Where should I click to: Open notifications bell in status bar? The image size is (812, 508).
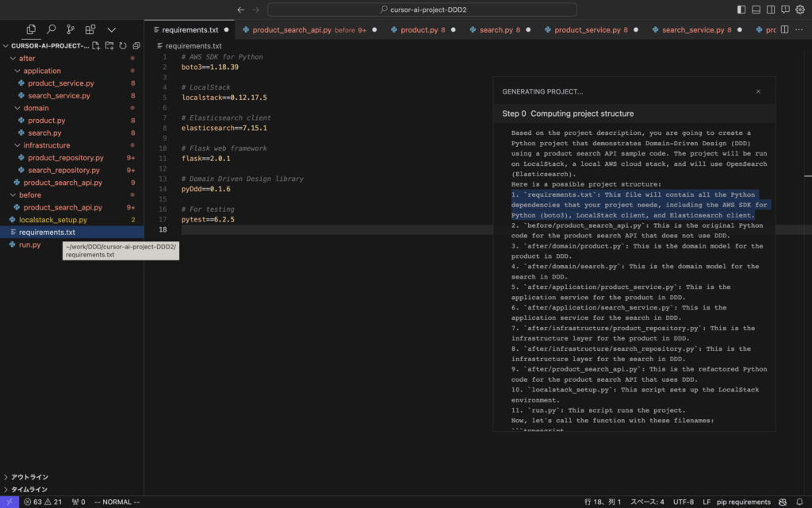[x=799, y=502]
